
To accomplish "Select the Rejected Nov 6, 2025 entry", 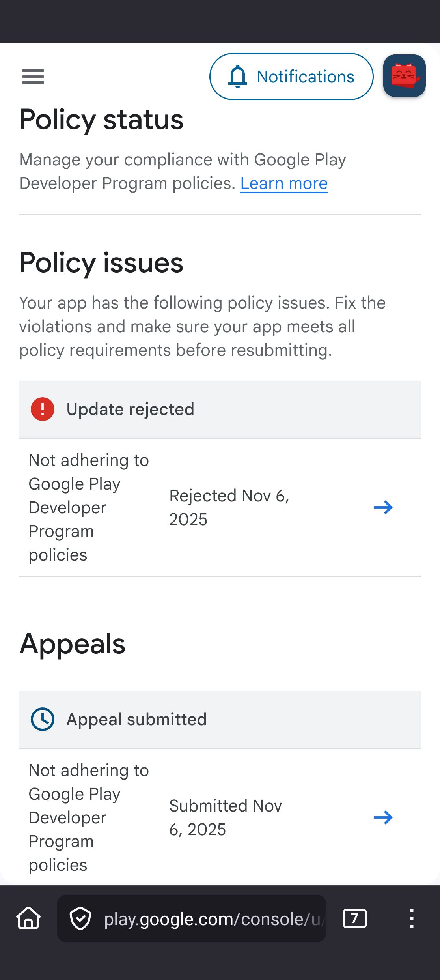I will [x=229, y=507].
